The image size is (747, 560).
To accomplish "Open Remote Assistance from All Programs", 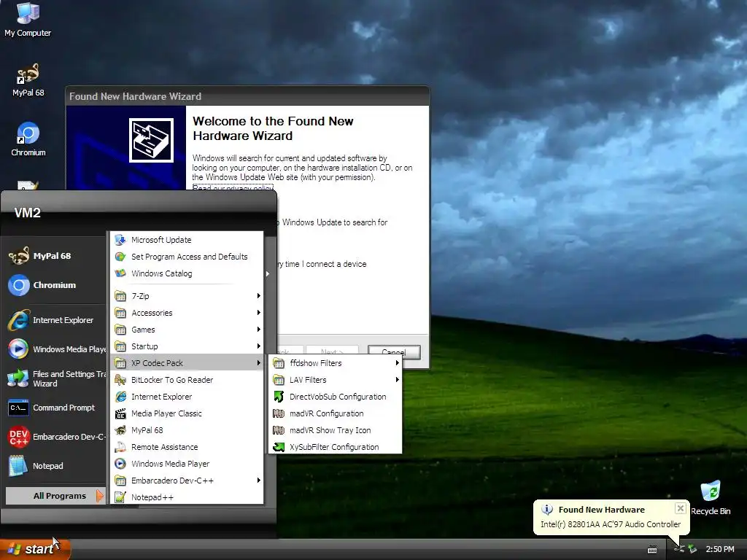I will click(x=187, y=447).
